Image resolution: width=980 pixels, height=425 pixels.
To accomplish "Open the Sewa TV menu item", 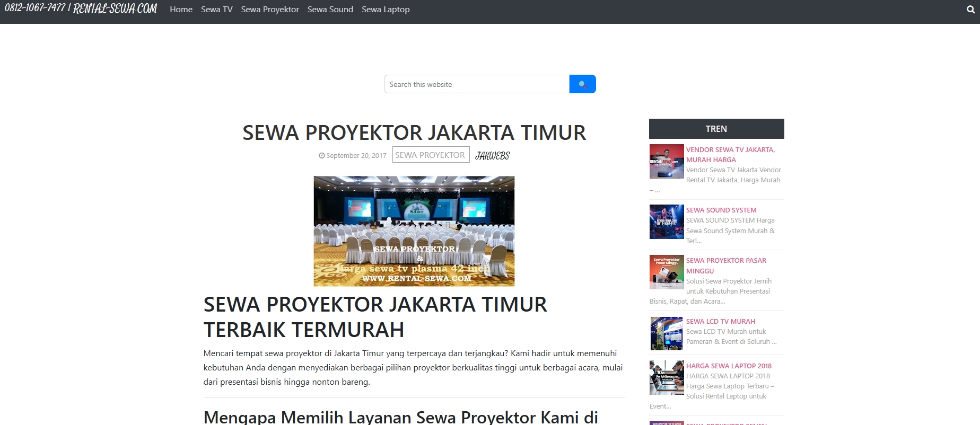I will (217, 10).
